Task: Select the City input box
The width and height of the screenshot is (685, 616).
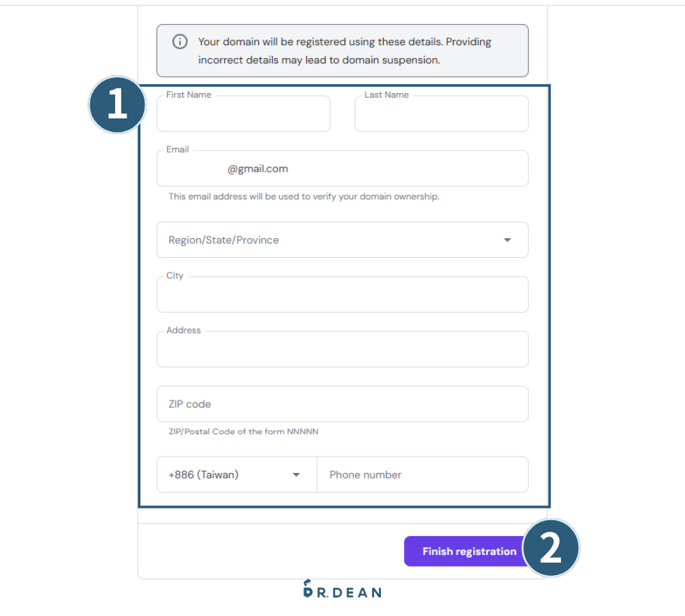Action: pos(342,295)
